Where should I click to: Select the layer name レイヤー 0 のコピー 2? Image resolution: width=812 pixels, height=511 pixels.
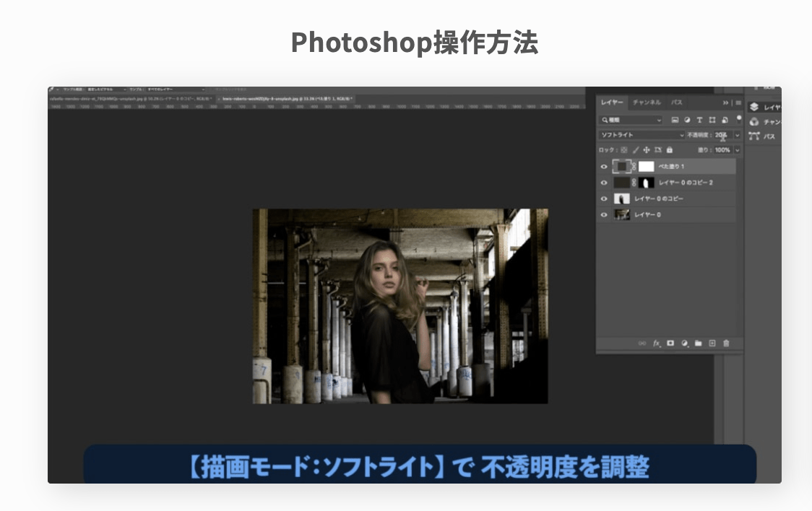tap(686, 183)
